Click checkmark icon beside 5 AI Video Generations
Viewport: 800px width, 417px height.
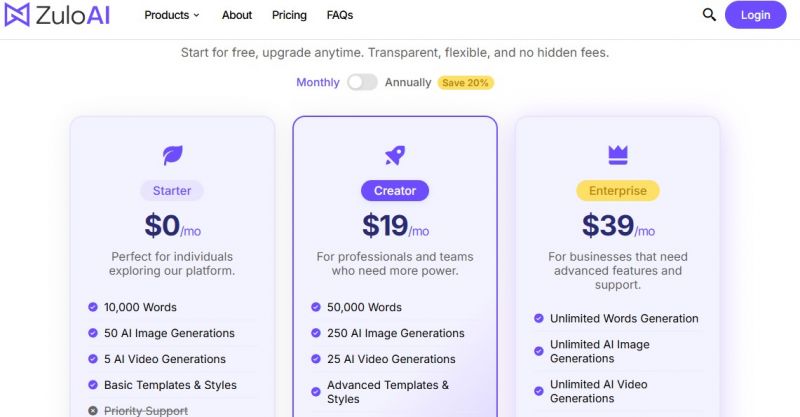[x=93, y=359]
